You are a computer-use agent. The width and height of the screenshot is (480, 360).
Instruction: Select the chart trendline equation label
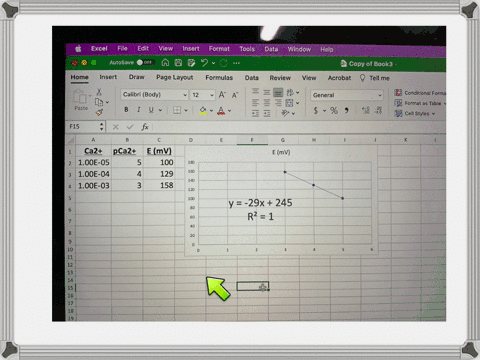[260, 203]
